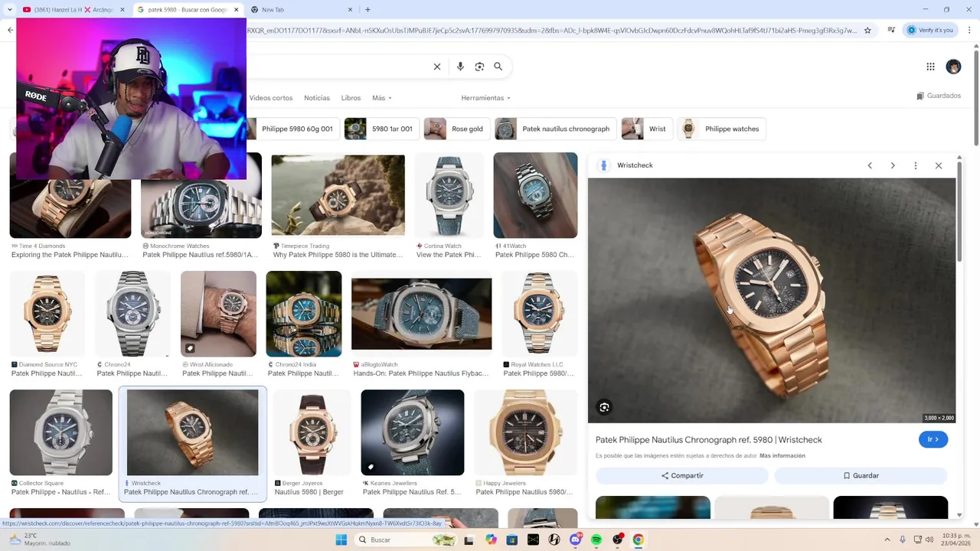Open Wristcheck Patek Nautilus title link
The height and width of the screenshot is (551, 980).
point(708,439)
